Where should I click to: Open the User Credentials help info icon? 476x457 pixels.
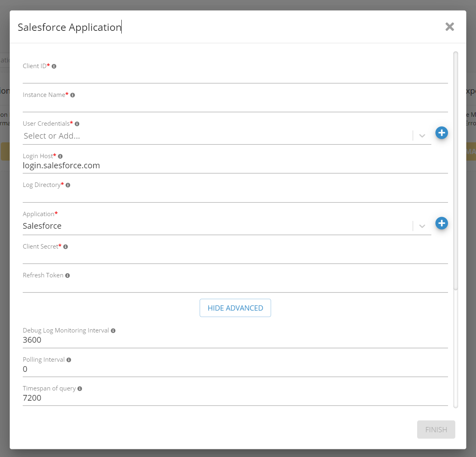[x=77, y=124]
